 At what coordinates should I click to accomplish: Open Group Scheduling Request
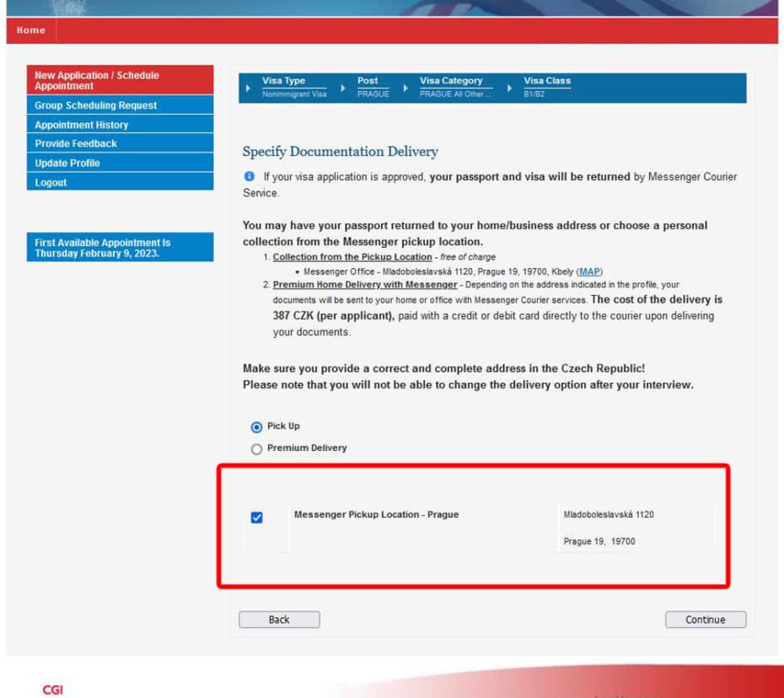pos(120,105)
